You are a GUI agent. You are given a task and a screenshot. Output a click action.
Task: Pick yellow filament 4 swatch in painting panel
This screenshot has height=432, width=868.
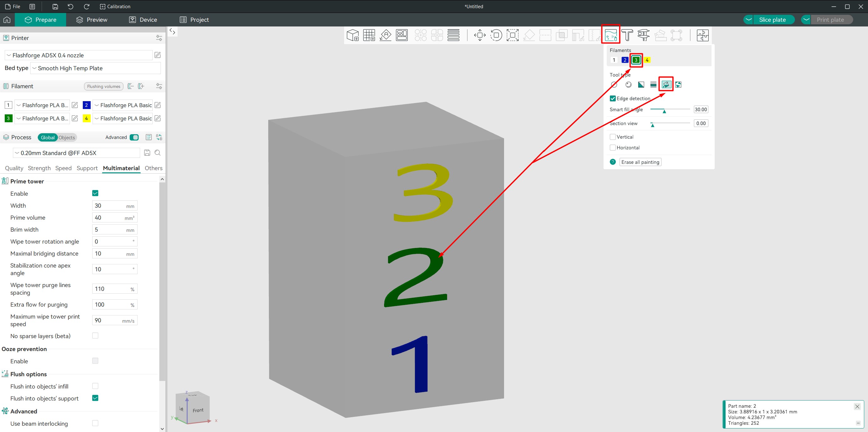(647, 60)
